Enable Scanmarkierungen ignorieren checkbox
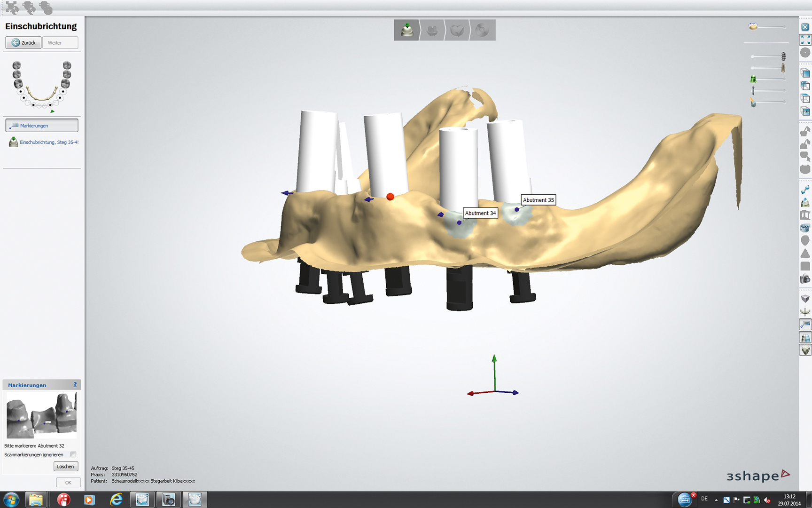The width and height of the screenshot is (812, 508). tap(73, 454)
